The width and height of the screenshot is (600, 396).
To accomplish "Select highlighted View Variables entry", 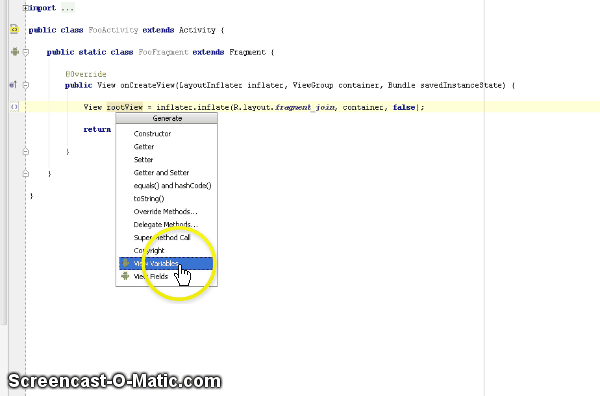I will coord(166,264).
